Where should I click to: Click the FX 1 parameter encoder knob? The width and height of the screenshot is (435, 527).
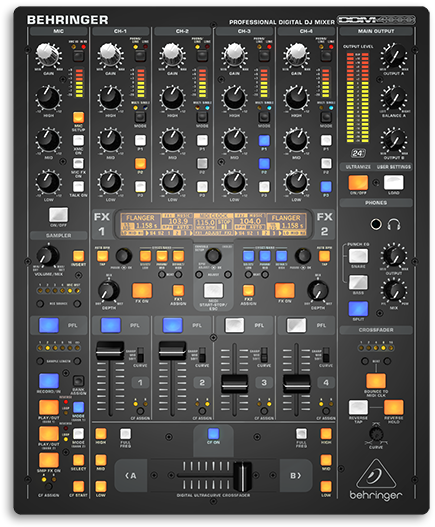(124, 256)
